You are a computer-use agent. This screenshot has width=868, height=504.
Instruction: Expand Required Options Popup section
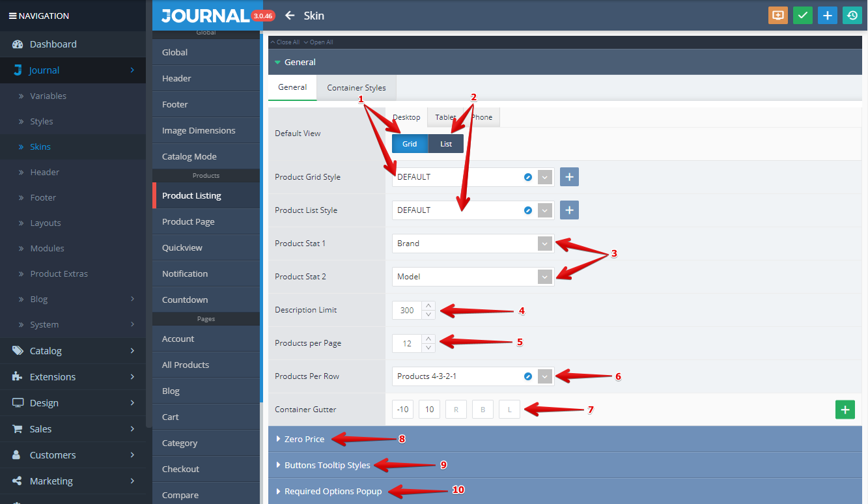[565, 491]
